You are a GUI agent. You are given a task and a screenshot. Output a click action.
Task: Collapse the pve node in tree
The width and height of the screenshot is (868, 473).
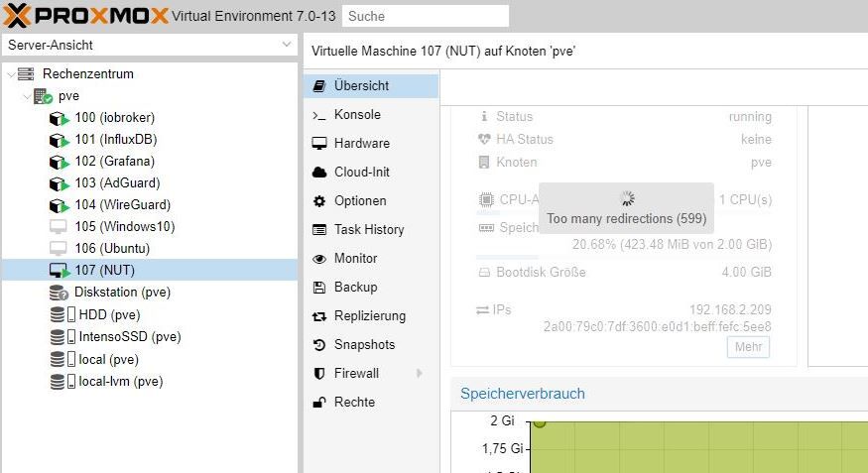point(26,96)
